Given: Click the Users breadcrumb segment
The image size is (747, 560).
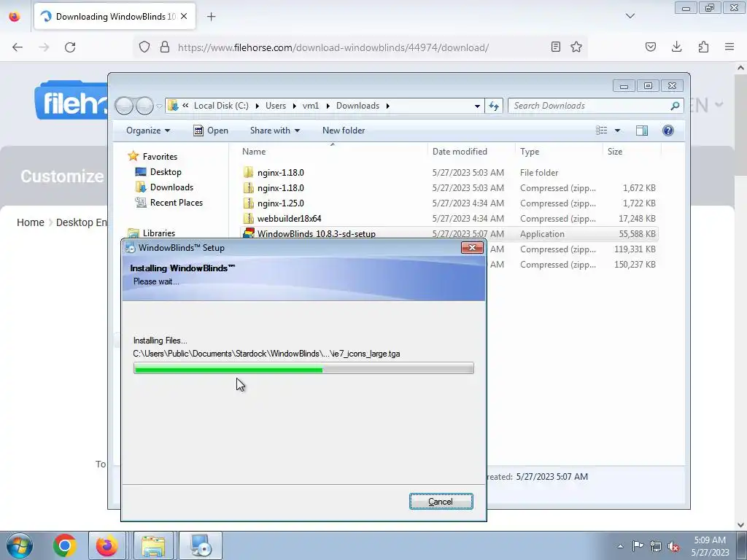Looking at the screenshot, I should [x=276, y=106].
